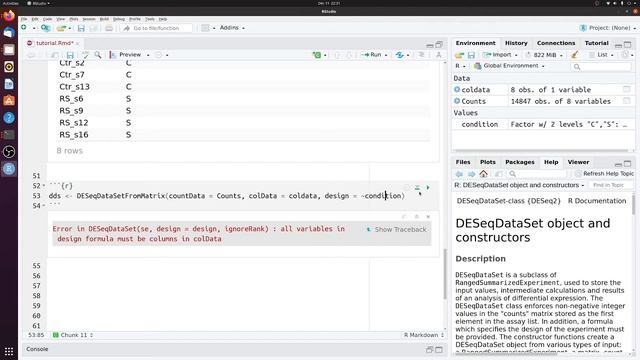Click Show Traceback for the error
Viewport: 640px width, 360px height.
click(397, 229)
